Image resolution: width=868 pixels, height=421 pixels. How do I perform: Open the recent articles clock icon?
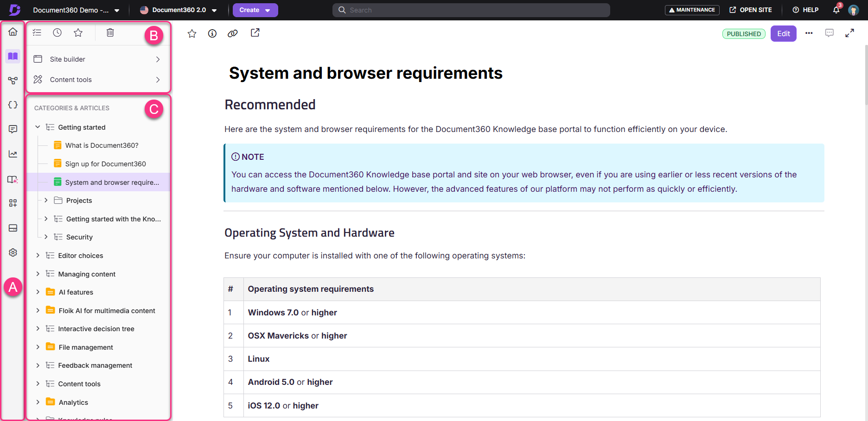coord(57,32)
